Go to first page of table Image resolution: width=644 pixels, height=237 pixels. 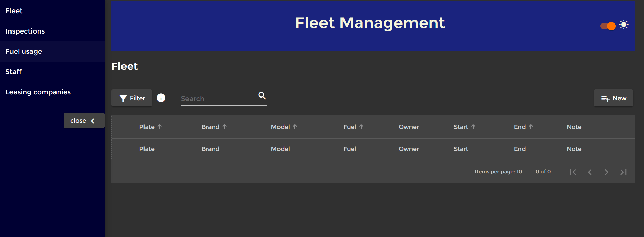pyautogui.click(x=573, y=172)
